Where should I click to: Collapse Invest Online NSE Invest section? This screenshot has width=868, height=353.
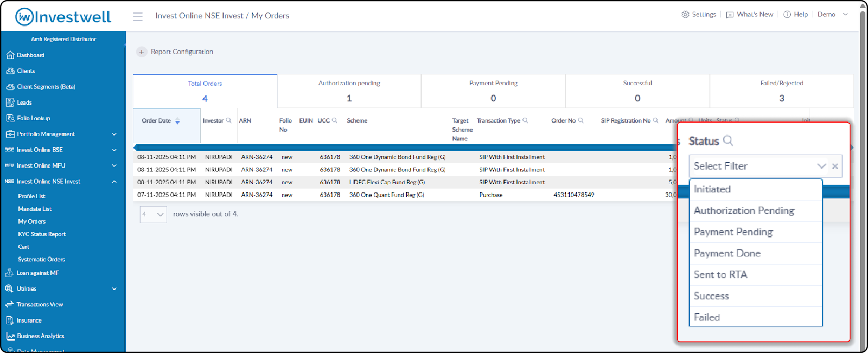pos(114,181)
